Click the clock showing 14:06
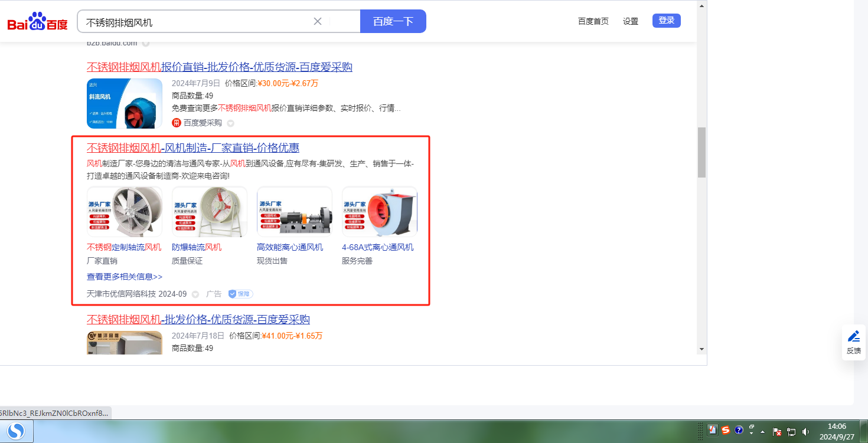Image resolution: width=868 pixels, height=443 pixels. click(837, 431)
